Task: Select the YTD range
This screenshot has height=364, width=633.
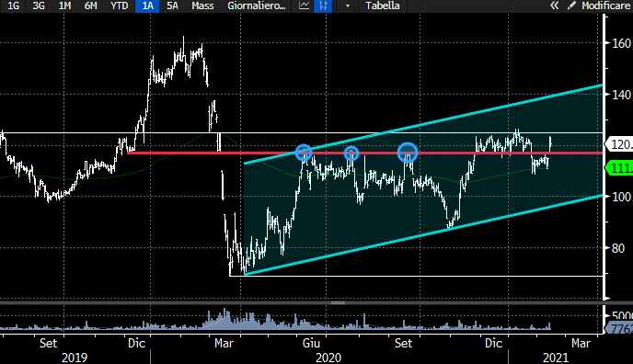Action: pyautogui.click(x=119, y=6)
